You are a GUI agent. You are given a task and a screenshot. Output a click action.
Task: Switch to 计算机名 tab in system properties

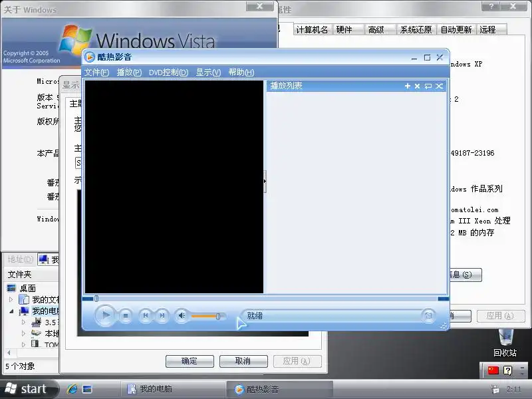[312, 29]
